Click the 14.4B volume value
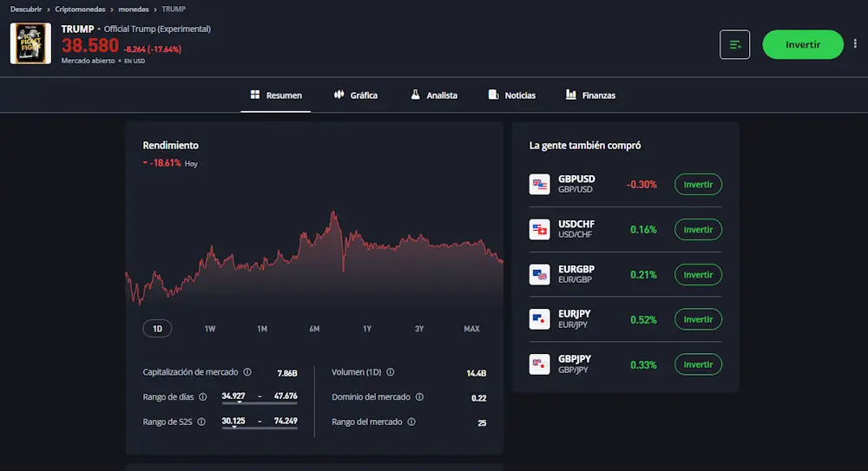This screenshot has height=471, width=868. 476,373
